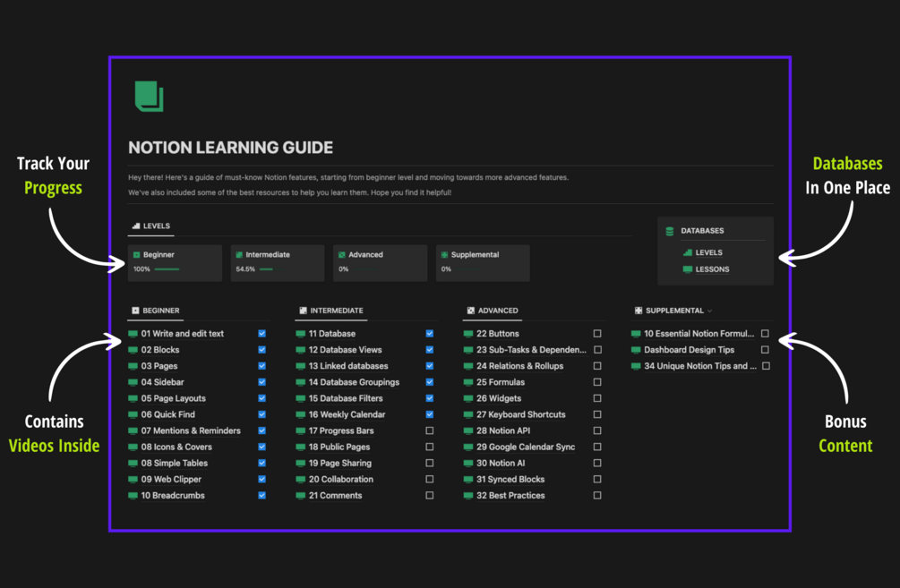Select the LEVELS tab
The width and height of the screenshot is (900, 588).
[x=150, y=226]
